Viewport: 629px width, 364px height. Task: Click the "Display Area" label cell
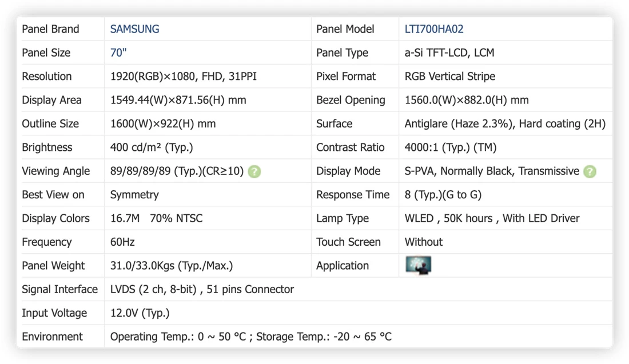point(61,100)
